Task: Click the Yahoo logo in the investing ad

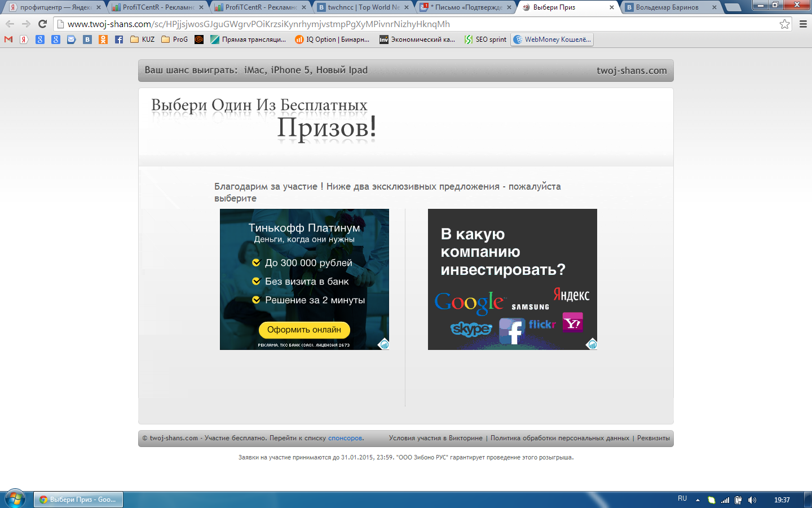Action: [x=572, y=323]
